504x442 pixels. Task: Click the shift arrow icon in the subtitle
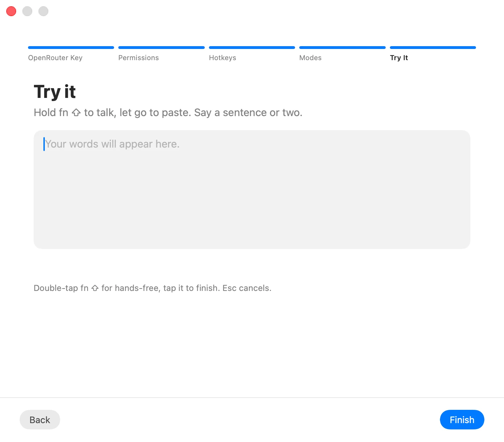tap(76, 113)
